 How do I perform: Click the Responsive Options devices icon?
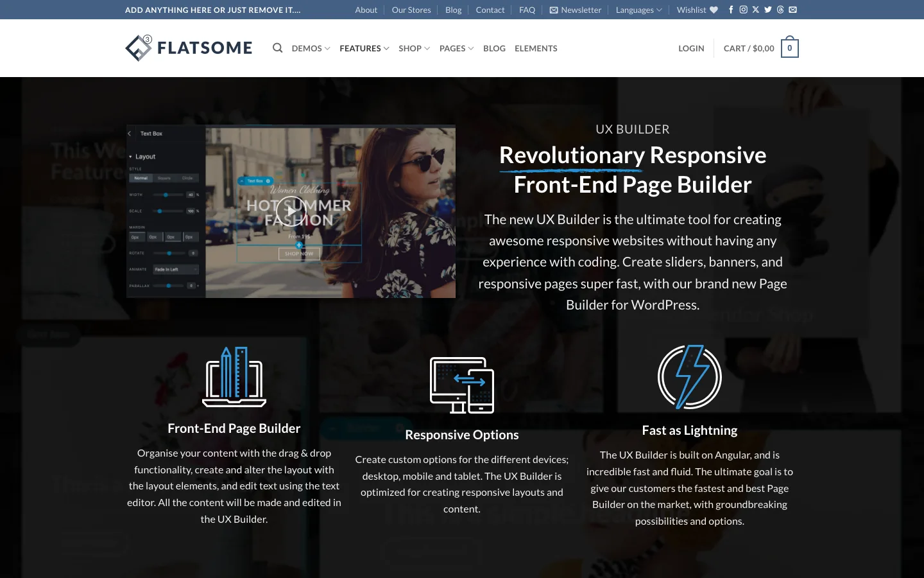coord(462,385)
